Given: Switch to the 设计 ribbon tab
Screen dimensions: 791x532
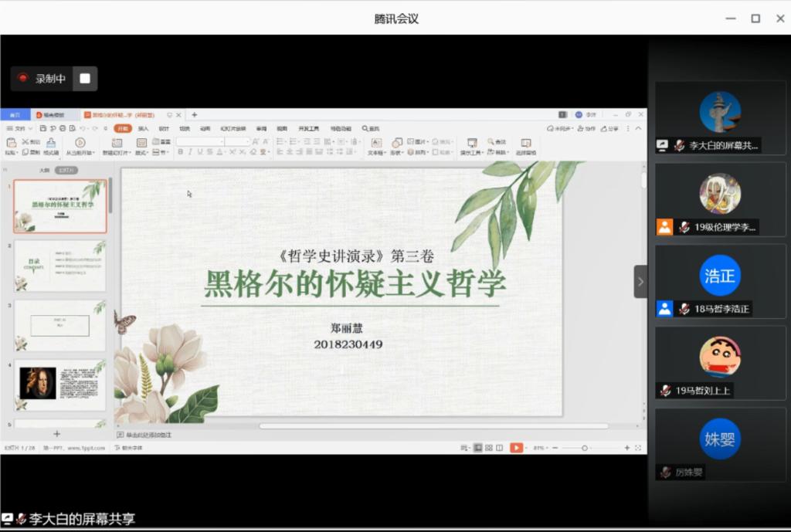Looking at the screenshot, I should pyautogui.click(x=164, y=128).
